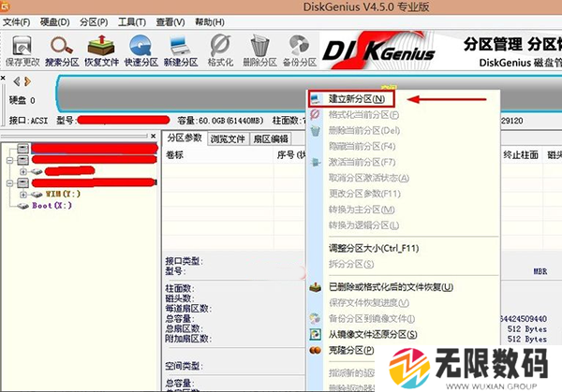Open the 备份分区 backup partition tool
The height and width of the screenshot is (392, 562).
300,51
